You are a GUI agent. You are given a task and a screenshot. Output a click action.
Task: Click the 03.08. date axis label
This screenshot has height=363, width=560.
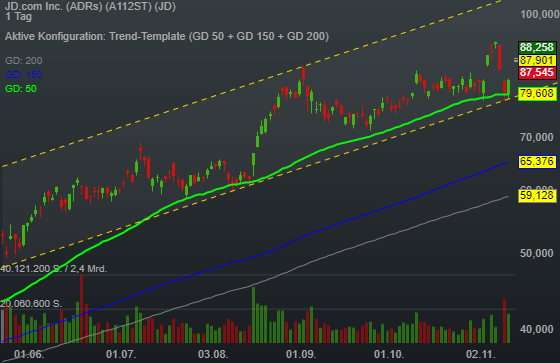(213, 354)
